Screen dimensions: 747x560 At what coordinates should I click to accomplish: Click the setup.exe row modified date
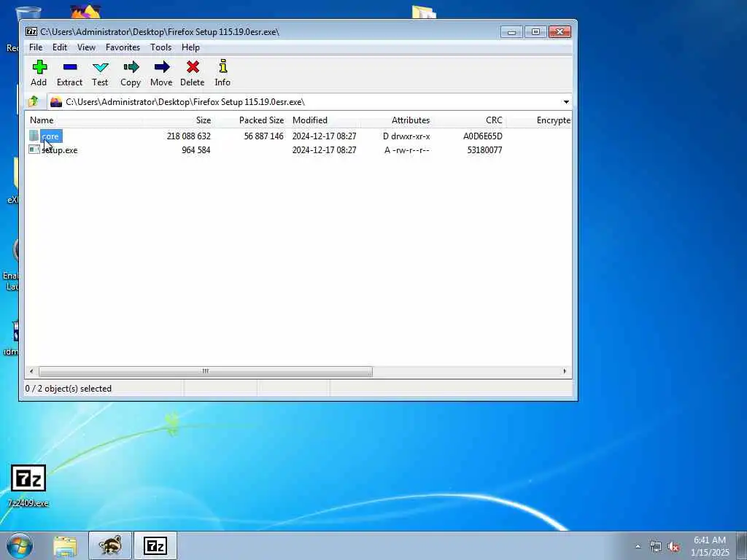point(325,150)
